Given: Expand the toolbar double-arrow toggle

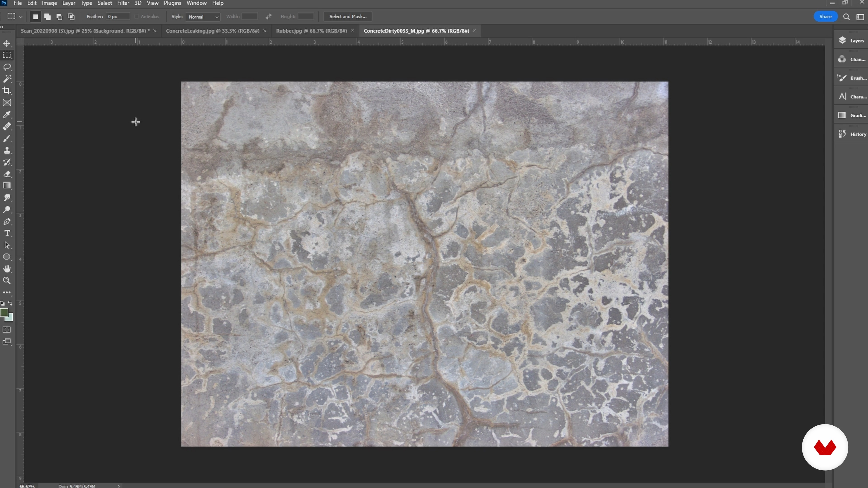Looking at the screenshot, I should tap(2, 27).
